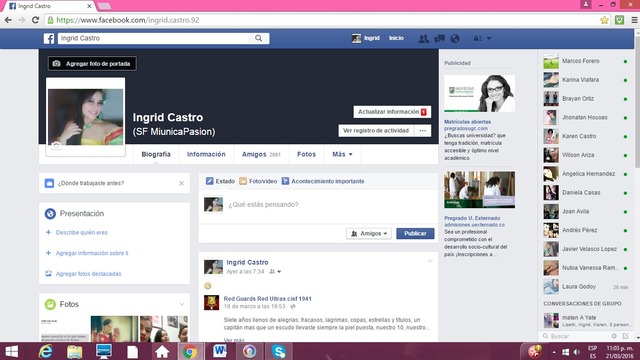Click the Fotos section green icon
The width and height of the screenshot is (640, 360).
coord(50,304)
